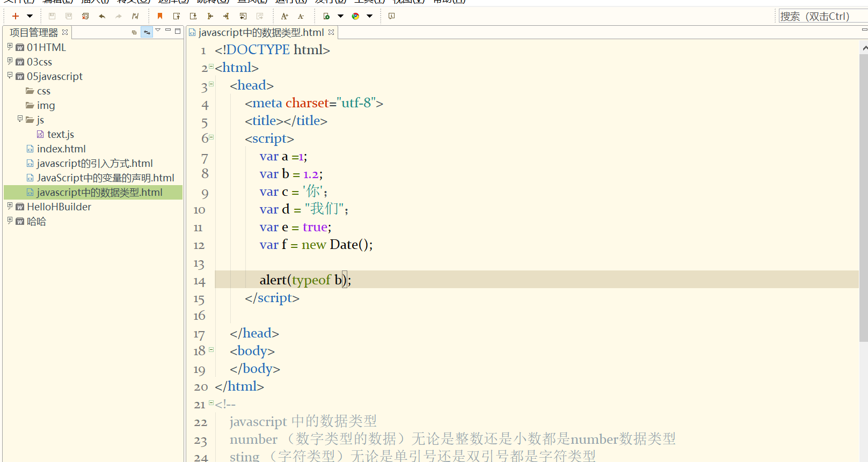Image resolution: width=868 pixels, height=462 pixels.
Task: Fold the html tag on line 2
Action: tap(211, 67)
